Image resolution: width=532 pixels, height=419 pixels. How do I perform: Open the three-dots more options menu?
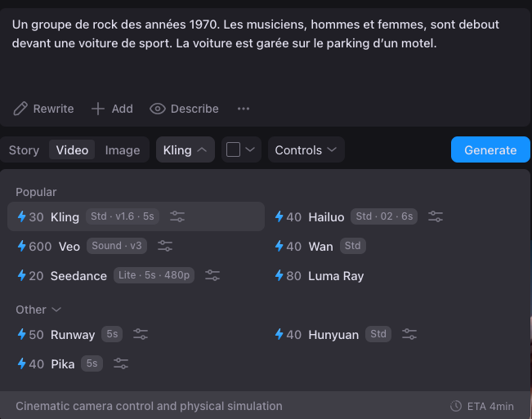243,109
